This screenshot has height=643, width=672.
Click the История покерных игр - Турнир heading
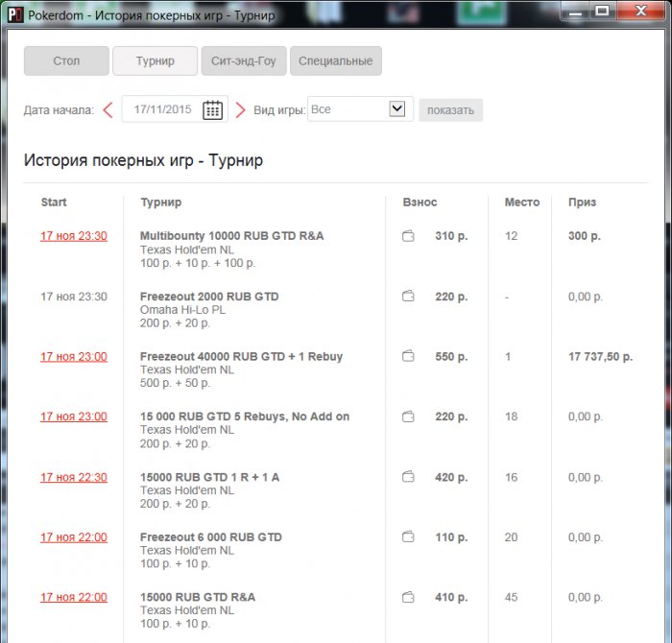pyautogui.click(x=143, y=160)
